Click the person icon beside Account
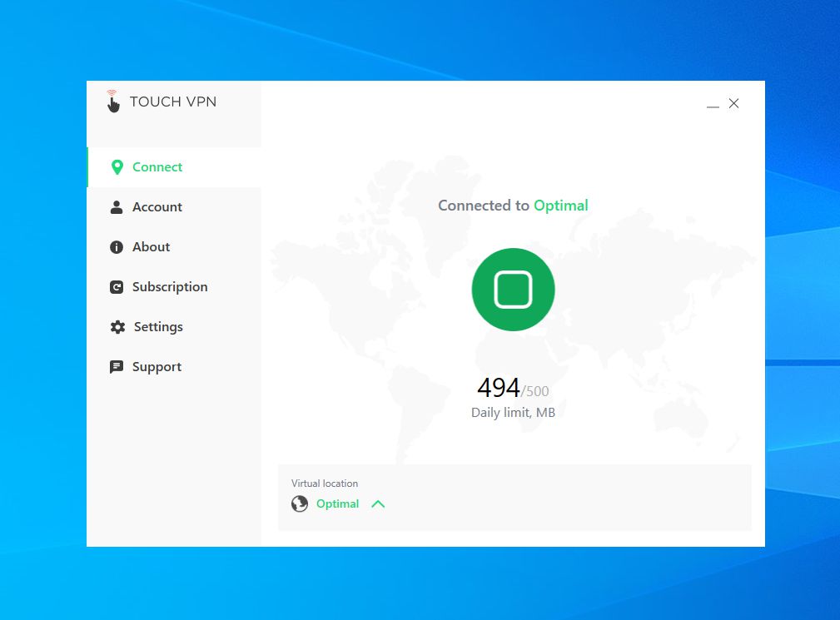Viewport: 840px width, 620px height. (117, 207)
